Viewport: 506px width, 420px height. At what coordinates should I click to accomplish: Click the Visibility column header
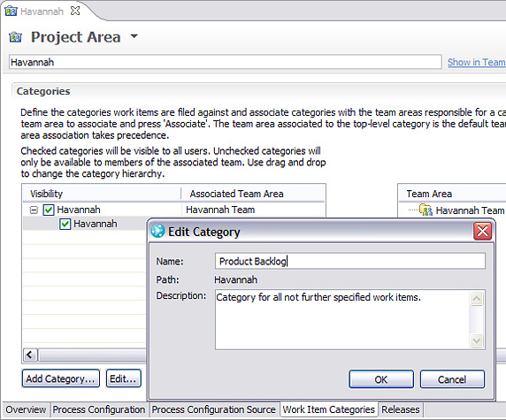click(102, 194)
